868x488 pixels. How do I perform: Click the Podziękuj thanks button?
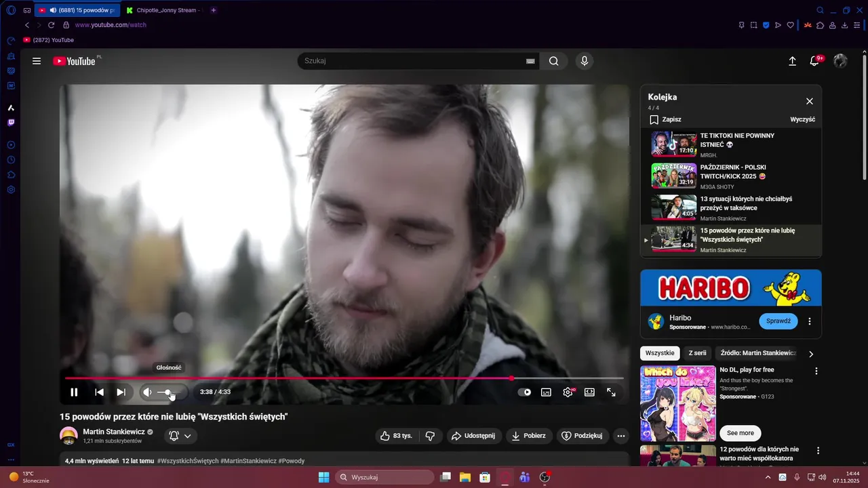[x=581, y=436]
